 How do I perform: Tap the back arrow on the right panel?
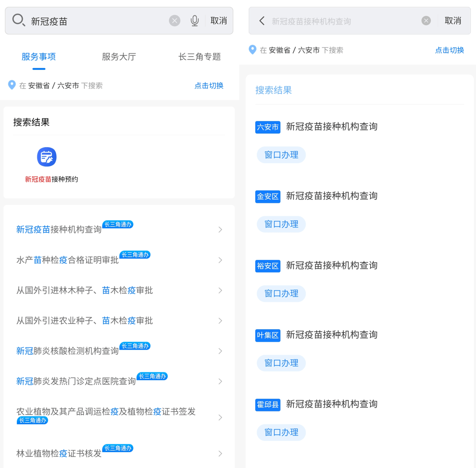(261, 20)
